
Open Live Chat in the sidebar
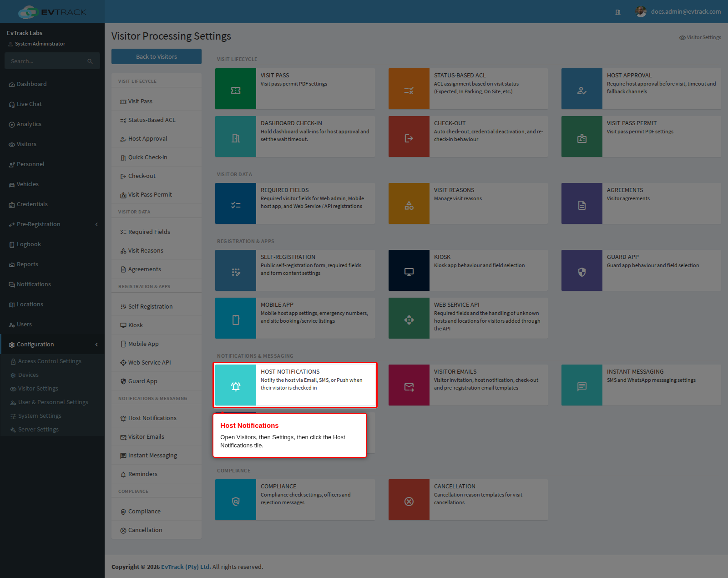pos(52,104)
